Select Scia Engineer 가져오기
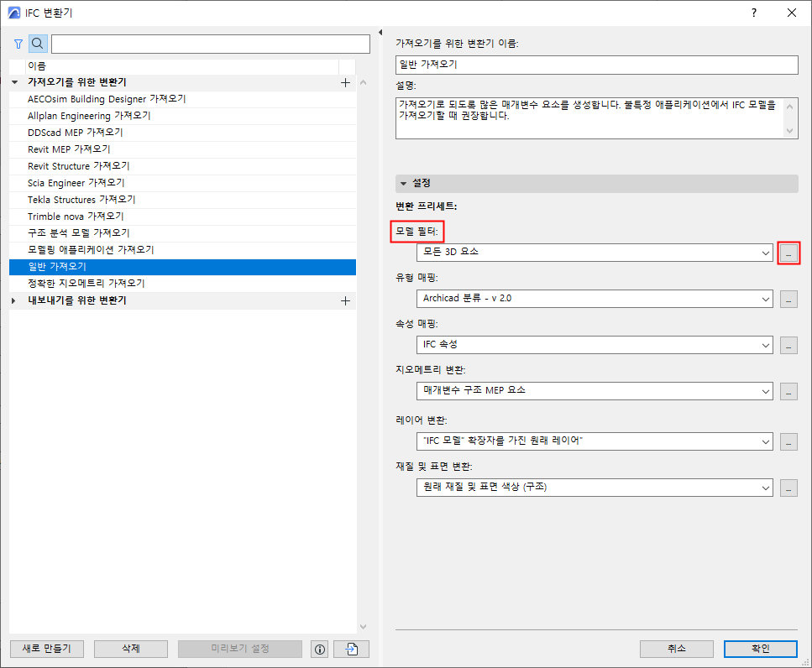The image size is (812, 668). [183, 183]
